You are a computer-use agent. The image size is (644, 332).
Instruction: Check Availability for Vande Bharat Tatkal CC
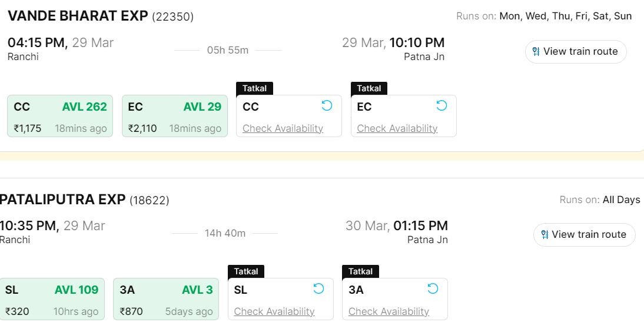coord(283,128)
